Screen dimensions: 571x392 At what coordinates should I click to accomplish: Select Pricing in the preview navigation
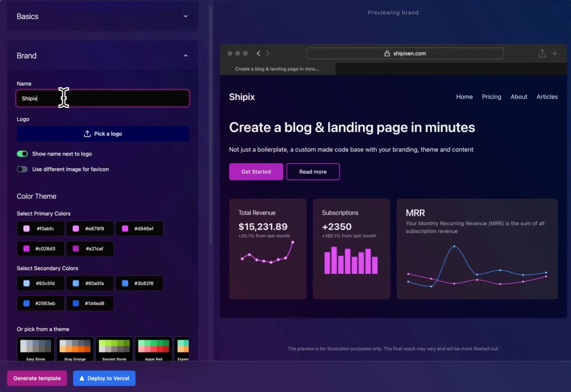click(x=492, y=97)
